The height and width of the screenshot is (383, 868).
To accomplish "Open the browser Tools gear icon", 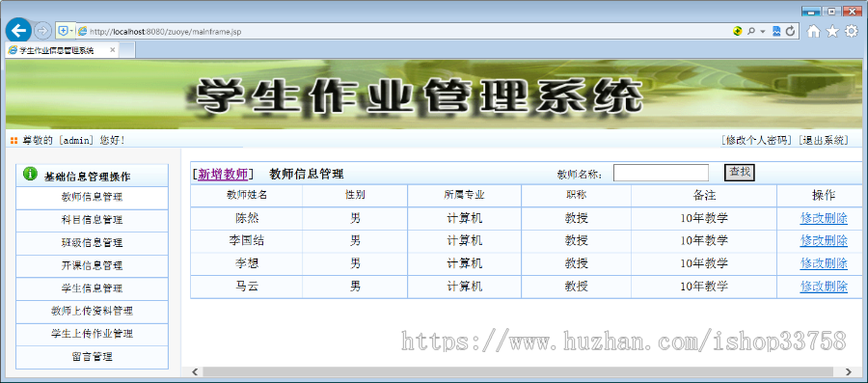I will pos(851,32).
